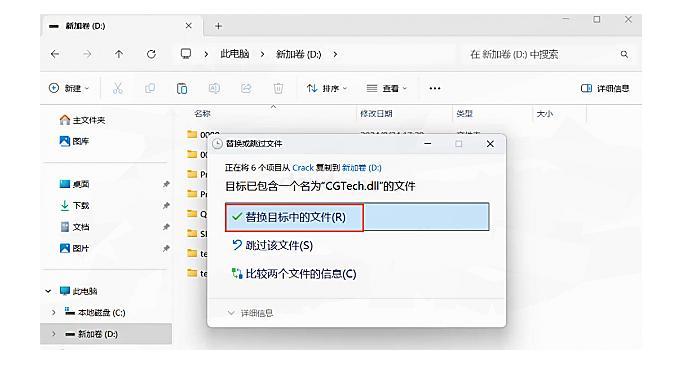Open 下载 in quick access

pyautogui.click(x=74, y=205)
